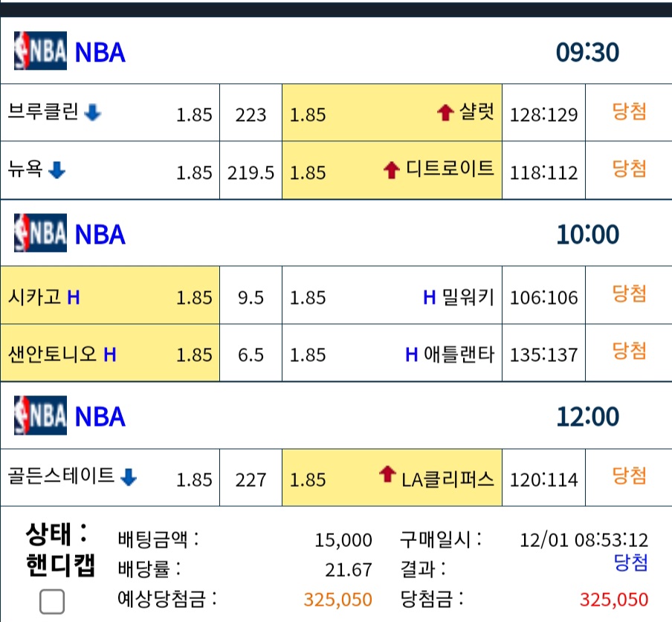Click the blue H beside 밀워키
Screen dimensions: 672x622
[430, 297]
